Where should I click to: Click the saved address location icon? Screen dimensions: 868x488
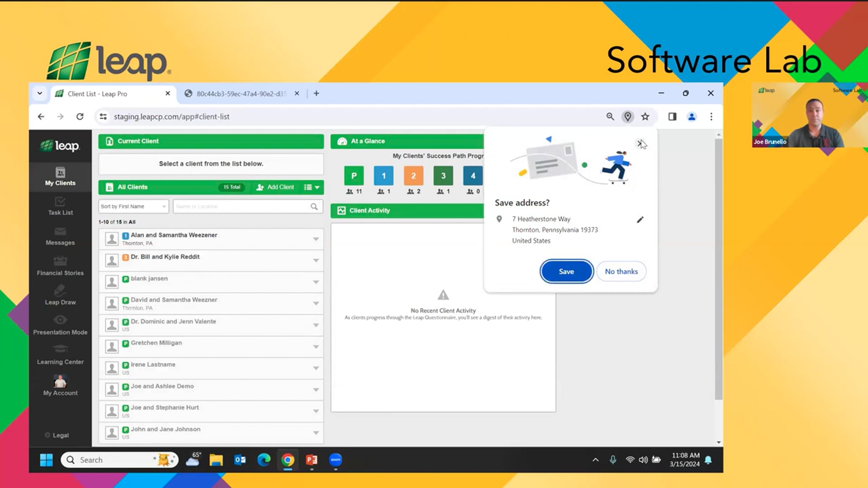pos(627,117)
